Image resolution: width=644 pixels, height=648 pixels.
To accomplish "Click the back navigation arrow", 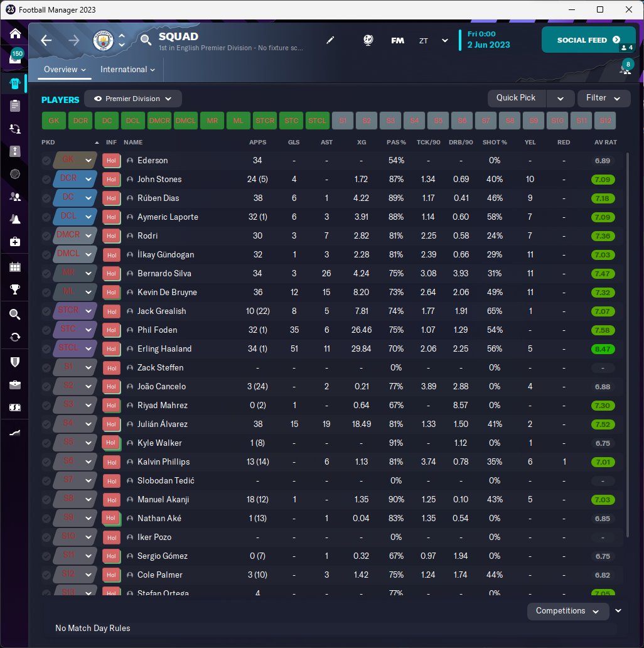I will tap(46, 40).
